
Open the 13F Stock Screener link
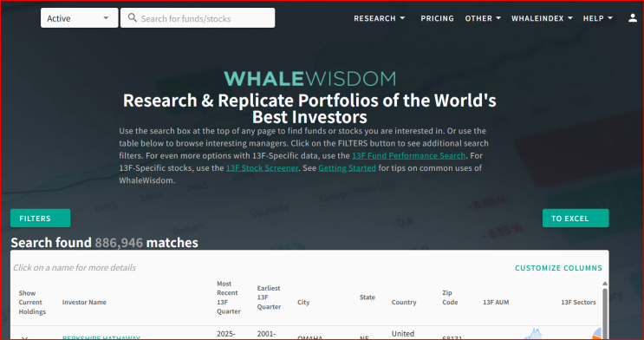tap(262, 168)
